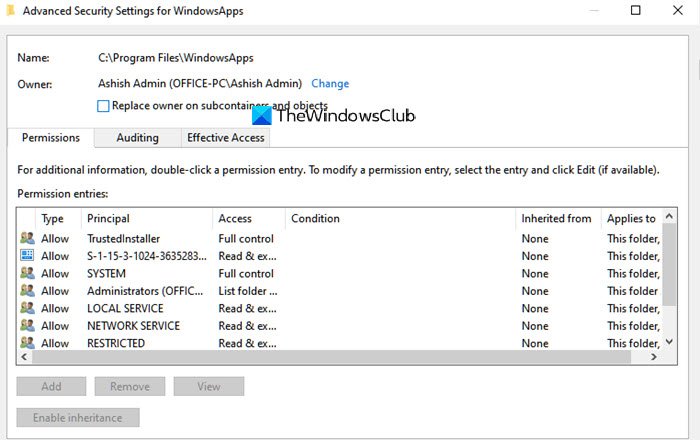Click the vertical scrollbar thumb

669,264
